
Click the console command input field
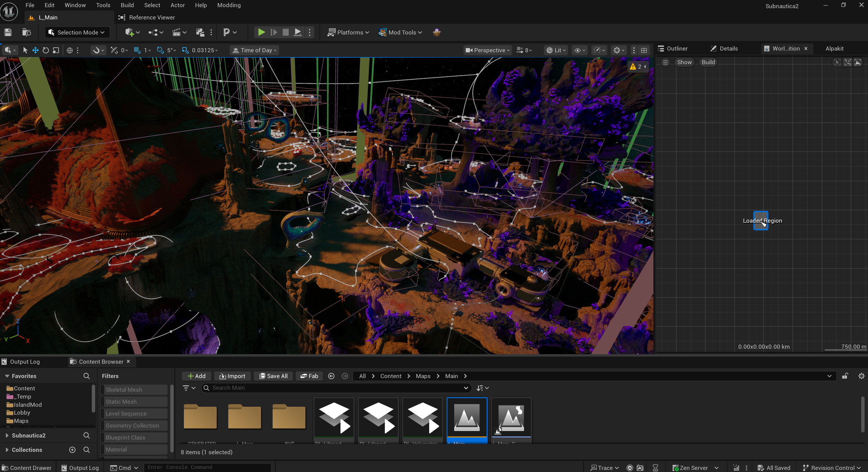(x=207, y=467)
